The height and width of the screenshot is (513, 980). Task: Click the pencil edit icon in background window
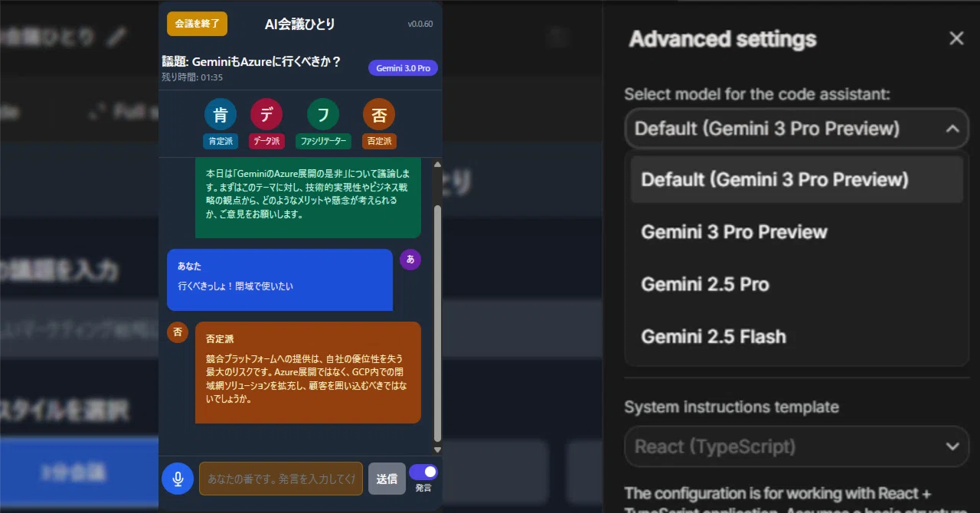pyautogui.click(x=116, y=36)
